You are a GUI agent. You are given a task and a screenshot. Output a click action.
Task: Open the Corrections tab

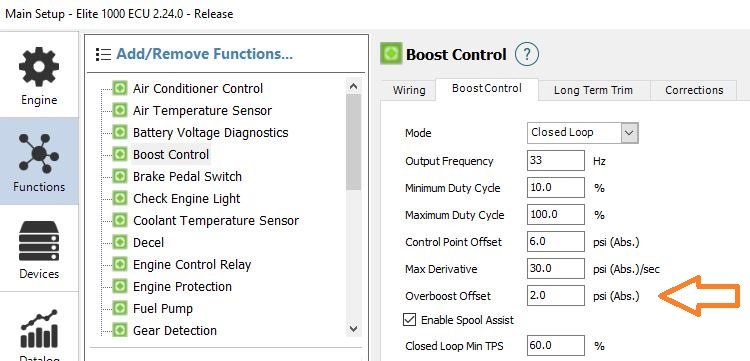point(694,90)
